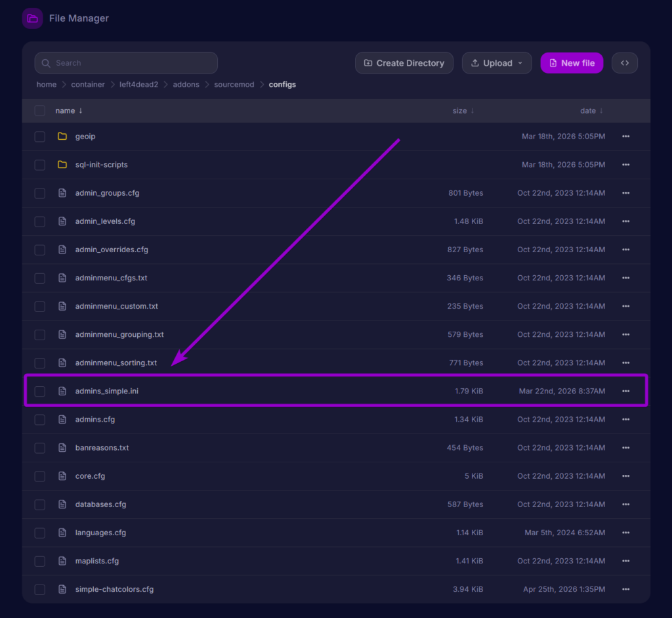Open the geoip folder icon
Viewport: 672px width, 618px height.
coord(62,136)
